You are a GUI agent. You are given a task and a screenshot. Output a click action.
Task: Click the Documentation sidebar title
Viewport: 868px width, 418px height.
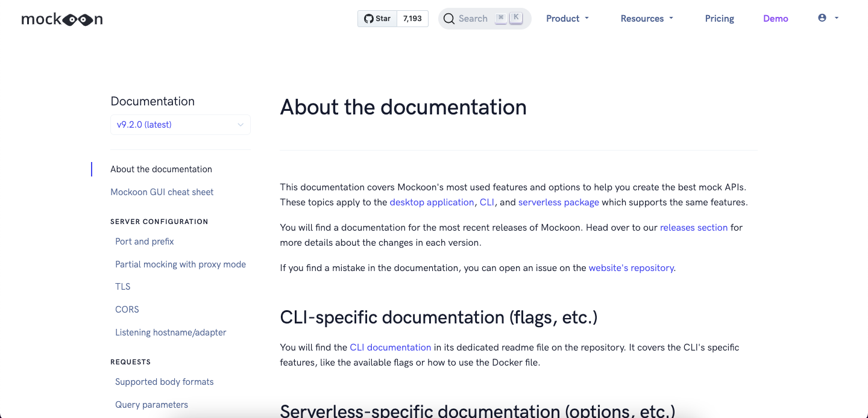(153, 101)
